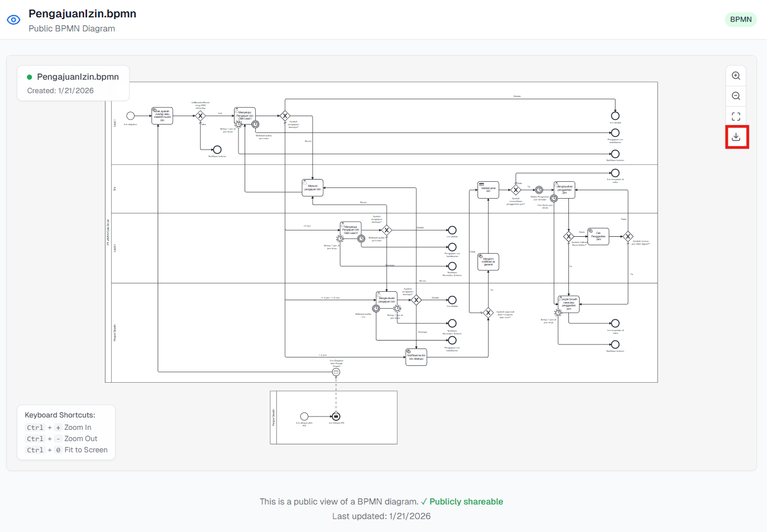Select the fit-to-screen icon
Viewport: 767px width, 532px height.
[736, 116]
